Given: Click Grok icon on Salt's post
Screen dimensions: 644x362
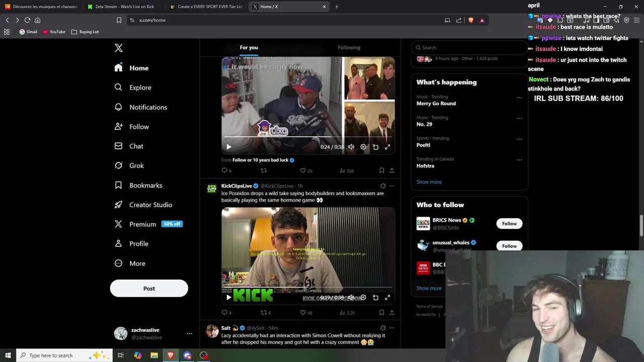Looking at the screenshot, I should point(383,328).
